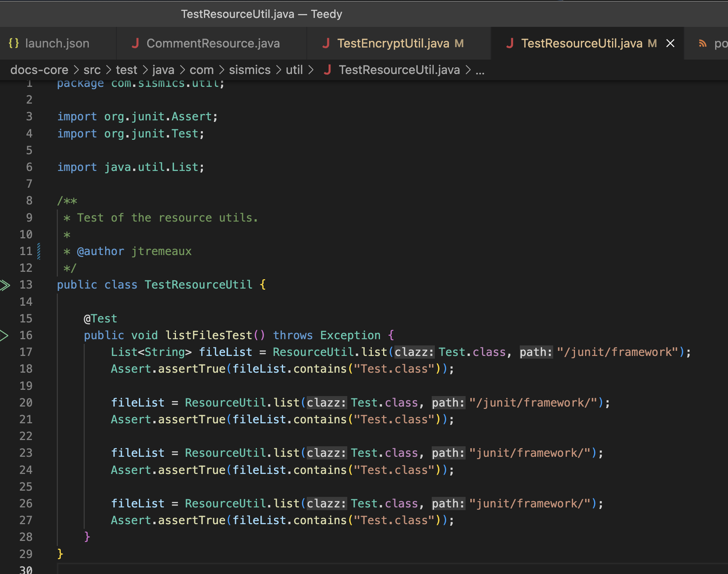Click the Java icon on TestEncryptUtil.java tab

click(326, 43)
